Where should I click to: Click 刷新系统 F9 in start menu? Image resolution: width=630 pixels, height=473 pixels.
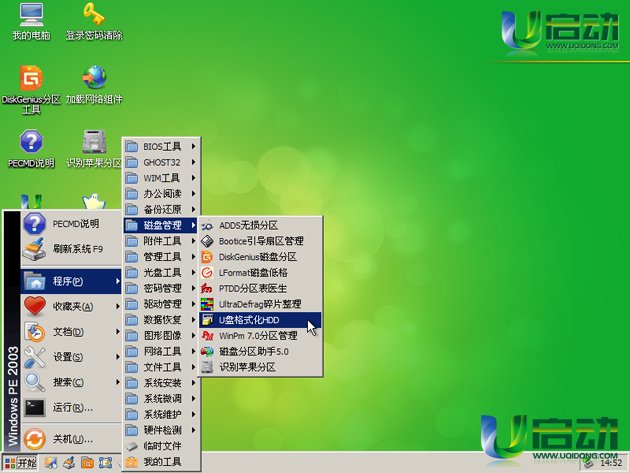click(x=71, y=249)
